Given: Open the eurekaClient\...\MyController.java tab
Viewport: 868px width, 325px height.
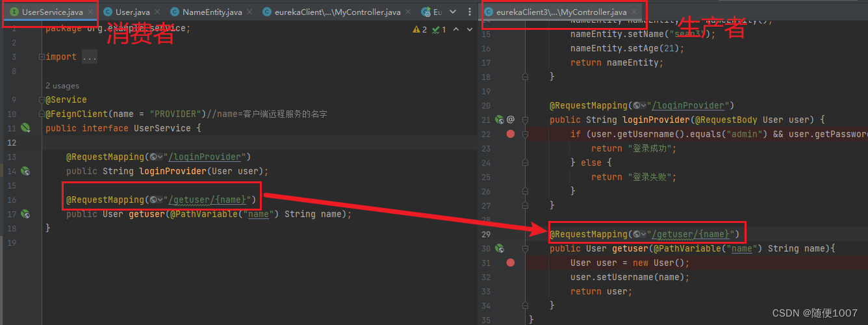Looking at the screenshot, I should tap(338, 12).
